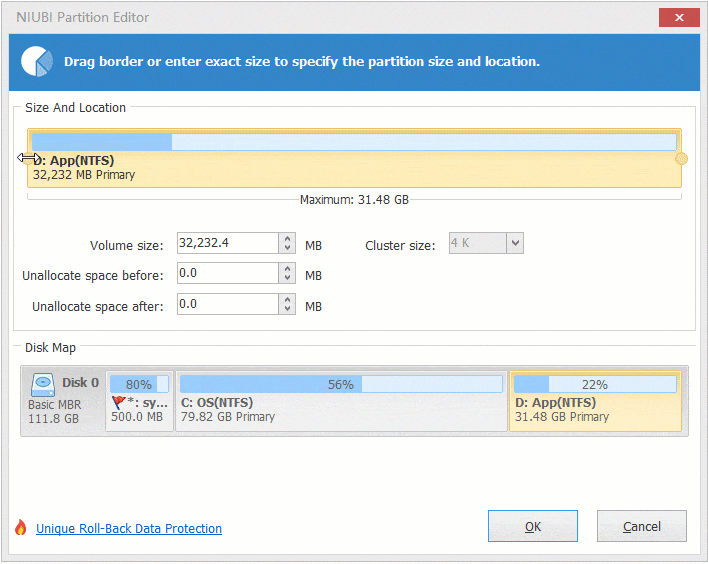The width and height of the screenshot is (708, 564).
Task: Open the Cluster size dropdown
Action: [x=515, y=243]
